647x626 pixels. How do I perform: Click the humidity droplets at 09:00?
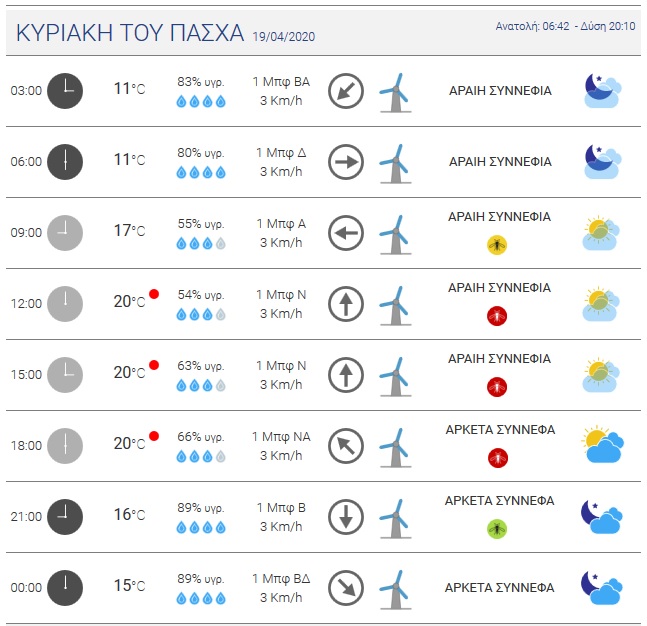click(201, 243)
